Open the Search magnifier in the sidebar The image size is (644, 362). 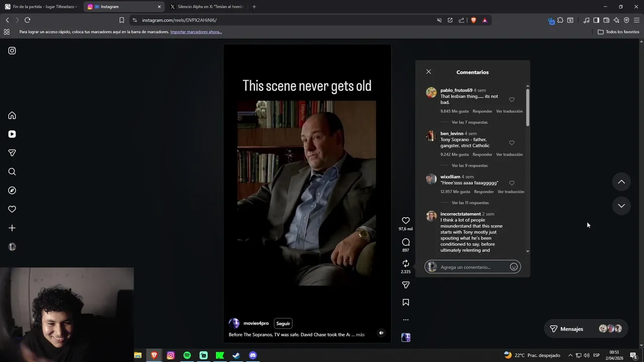pyautogui.click(x=12, y=172)
